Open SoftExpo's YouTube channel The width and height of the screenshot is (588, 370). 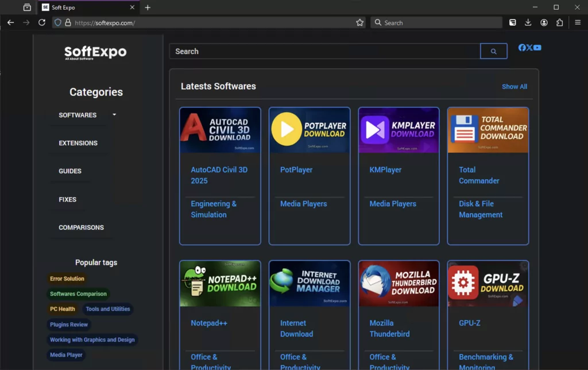click(x=538, y=48)
